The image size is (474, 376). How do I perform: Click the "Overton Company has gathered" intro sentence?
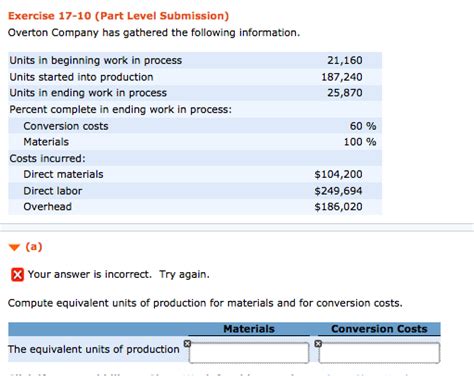(x=154, y=33)
